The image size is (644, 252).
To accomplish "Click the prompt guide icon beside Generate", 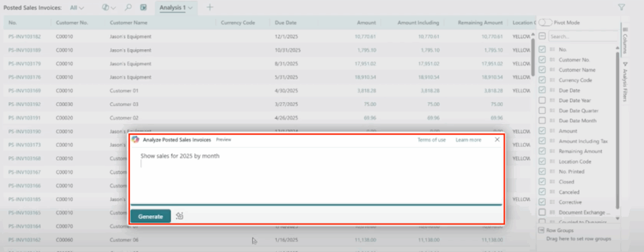I will [x=180, y=215].
